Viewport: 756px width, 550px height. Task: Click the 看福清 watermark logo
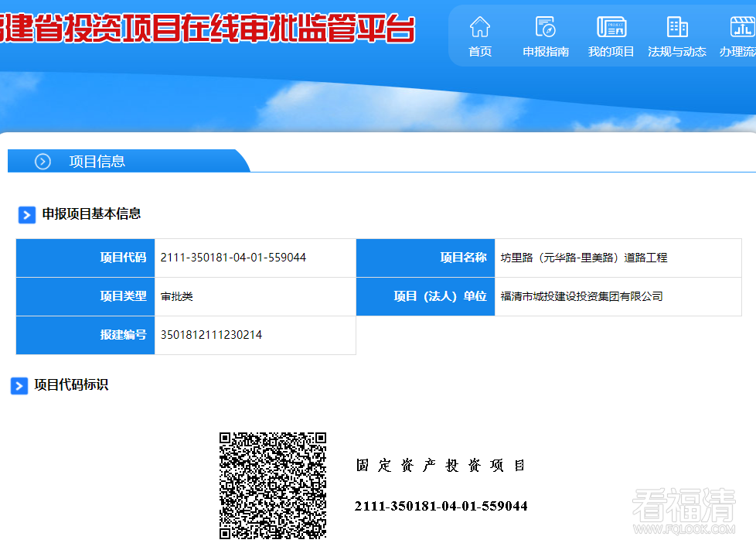coord(684,511)
